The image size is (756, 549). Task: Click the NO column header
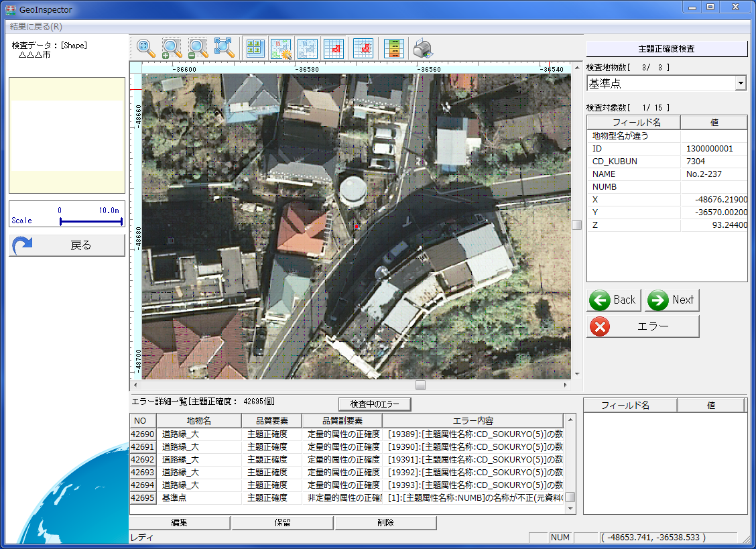coord(143,421)
